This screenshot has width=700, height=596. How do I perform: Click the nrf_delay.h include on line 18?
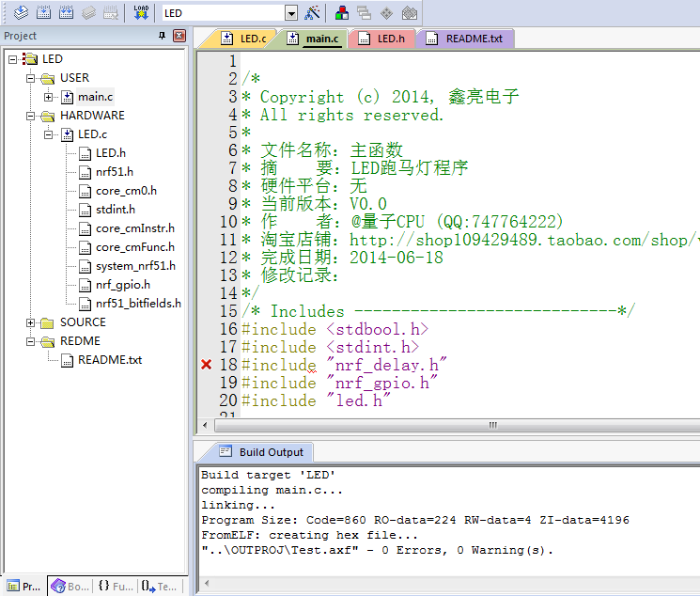(x=386, y=365)
